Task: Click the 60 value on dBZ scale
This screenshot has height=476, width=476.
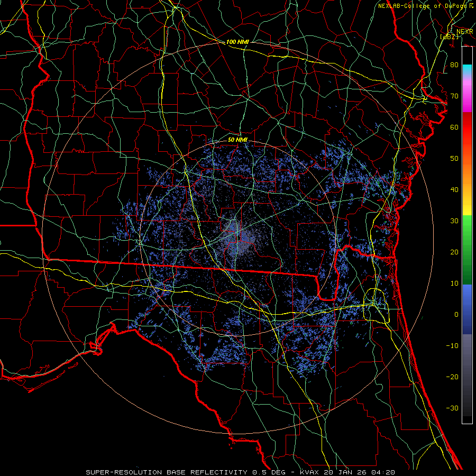Action: (454, 127)
